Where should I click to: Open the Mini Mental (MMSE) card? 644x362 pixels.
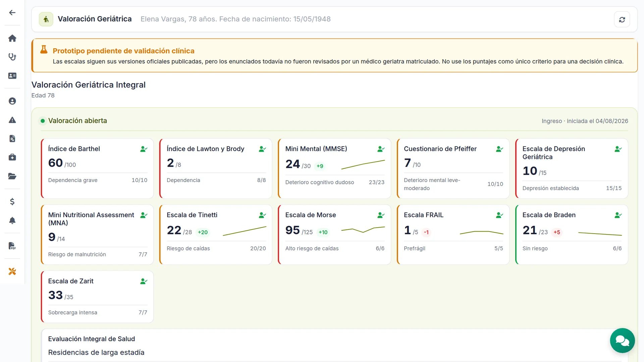click(x=334, y=168)
